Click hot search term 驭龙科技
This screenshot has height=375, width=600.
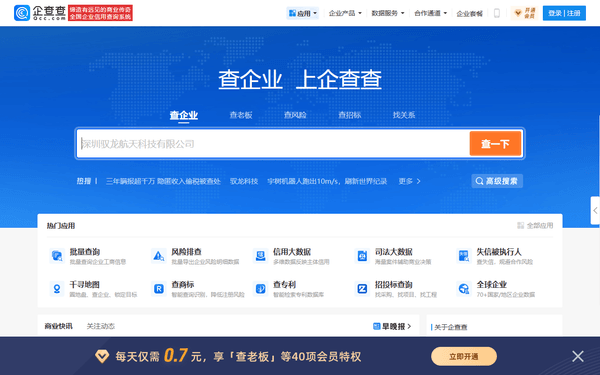pos(244,181)
